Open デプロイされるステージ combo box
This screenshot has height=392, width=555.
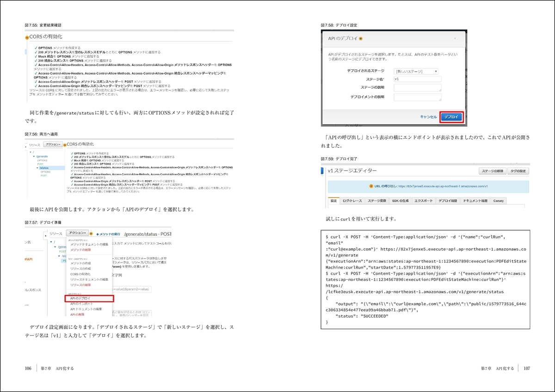click(x=416, y=71)
